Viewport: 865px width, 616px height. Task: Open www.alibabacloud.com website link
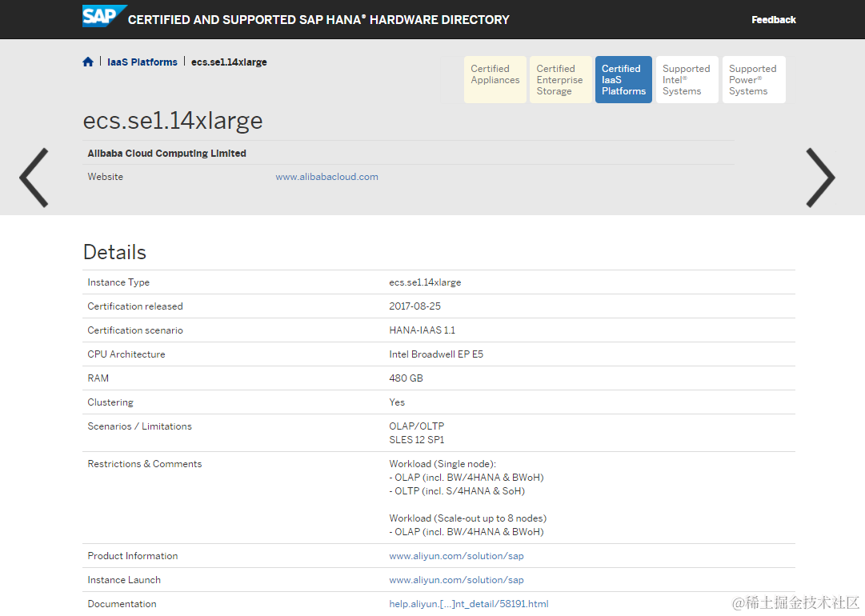coord(326,177)
